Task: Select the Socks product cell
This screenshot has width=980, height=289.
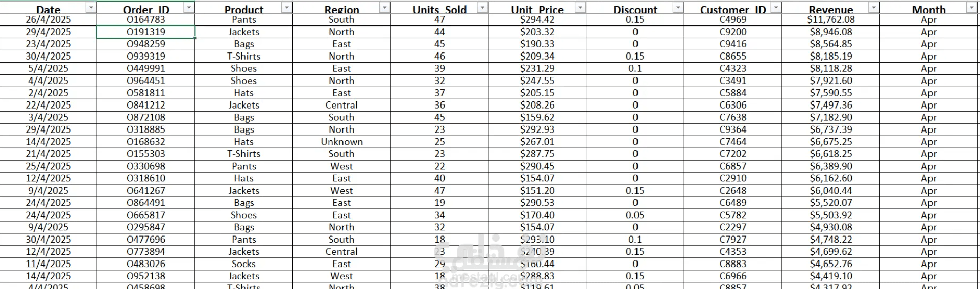Action: pos(243,264)
